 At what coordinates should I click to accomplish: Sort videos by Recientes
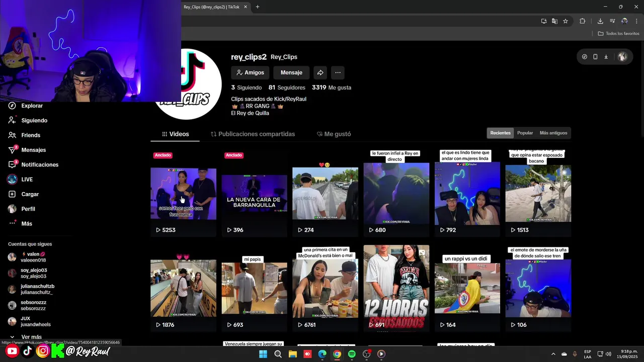pos(500,133)
